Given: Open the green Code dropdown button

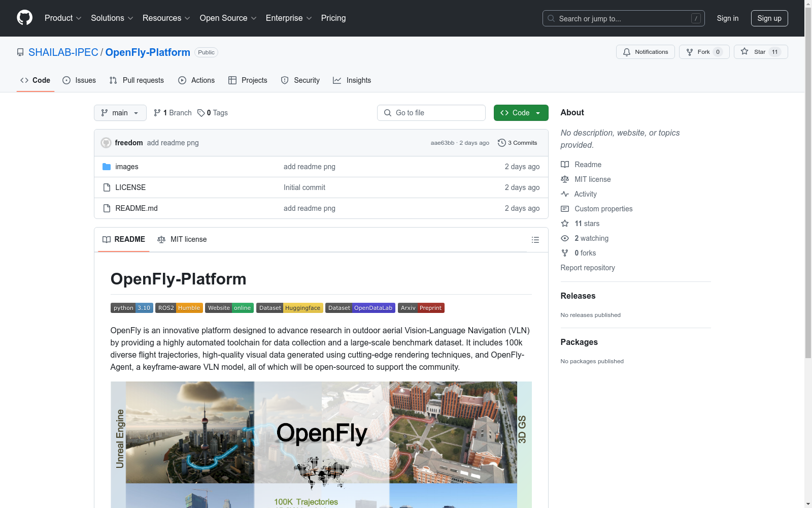Looking at the screenshot, I should pyautogui.click(x=521, y=113).
